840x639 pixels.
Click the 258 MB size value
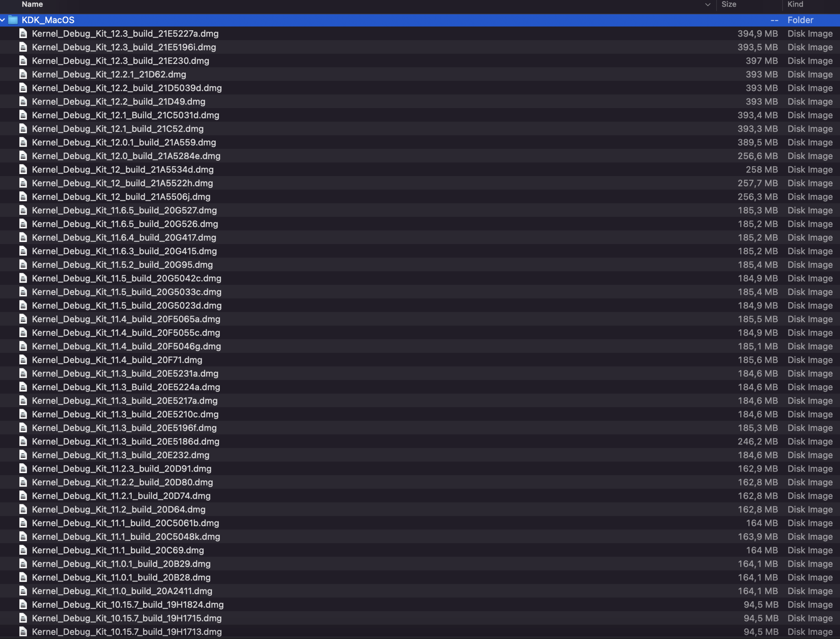click(762, 170)
